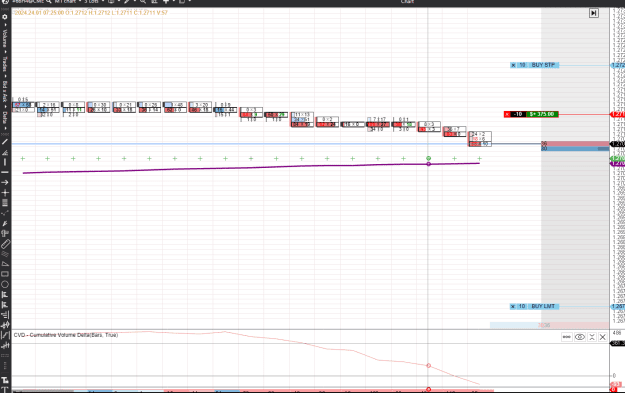
Task: Select the triangle shape tool
Action: [x=5, y=264]
